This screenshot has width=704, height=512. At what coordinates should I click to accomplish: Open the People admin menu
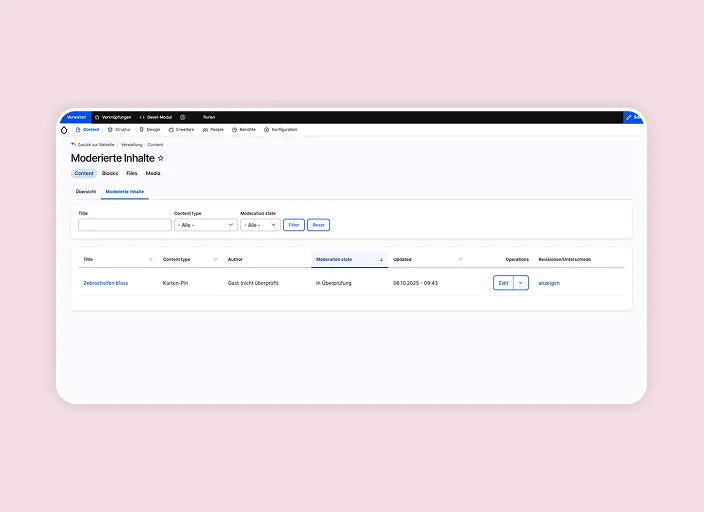coord(214,129)
